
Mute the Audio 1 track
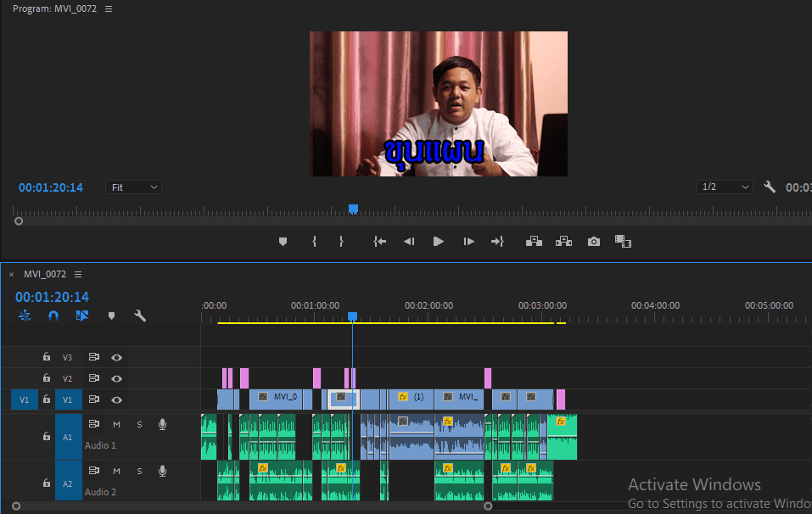point(116,424)
